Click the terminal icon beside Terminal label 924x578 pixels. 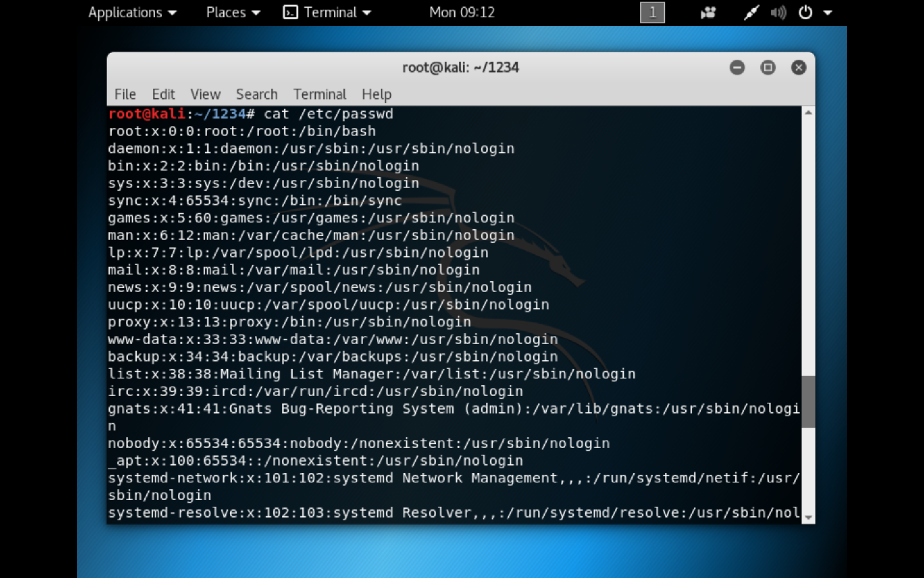tap(290, 13)
